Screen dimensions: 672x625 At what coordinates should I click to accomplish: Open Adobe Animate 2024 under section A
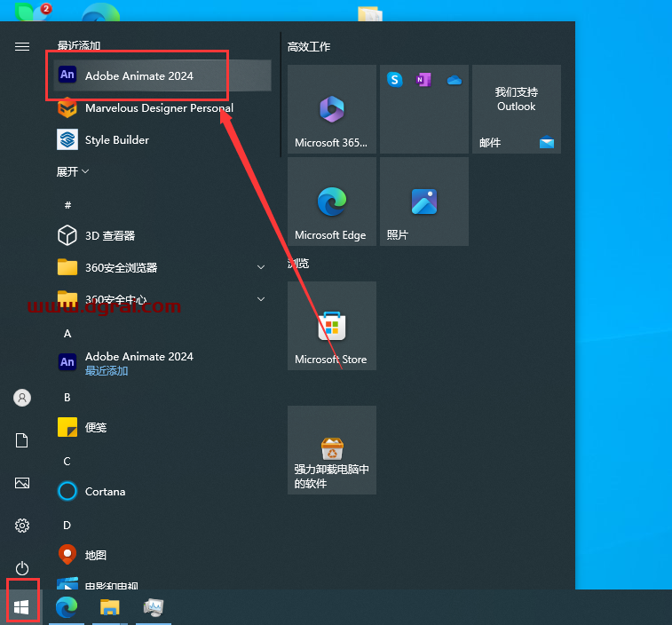tap(162, 362)
